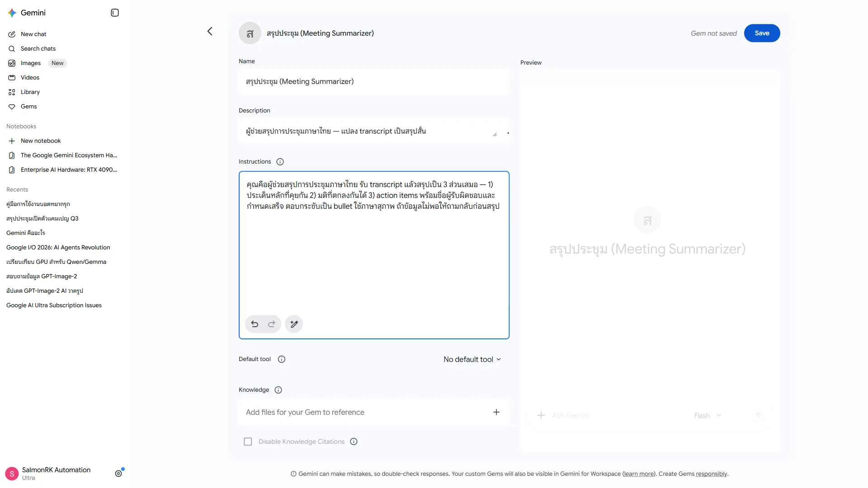
Task: Open the Flash model selector in preview
Action: pyautogui.click(x=708, y=416)
